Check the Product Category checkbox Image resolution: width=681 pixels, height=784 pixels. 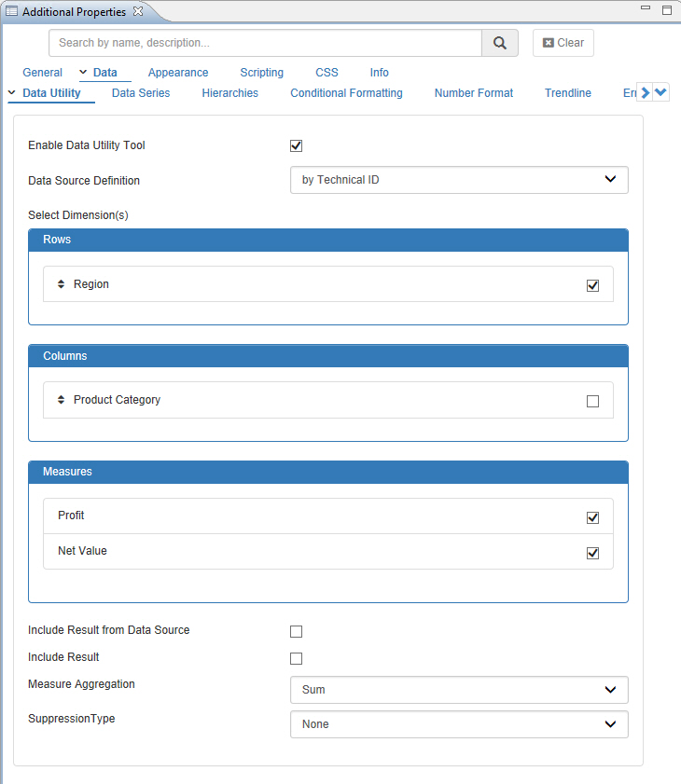592,401
